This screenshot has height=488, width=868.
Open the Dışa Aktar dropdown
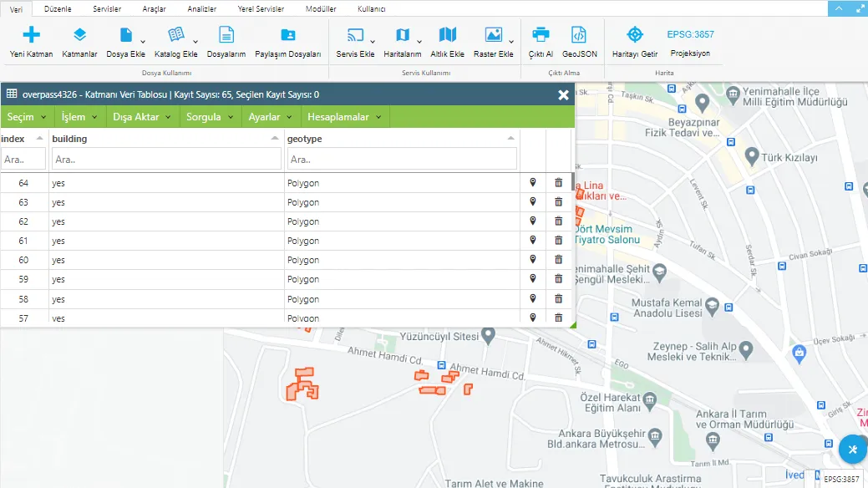(x=142, y=117)
